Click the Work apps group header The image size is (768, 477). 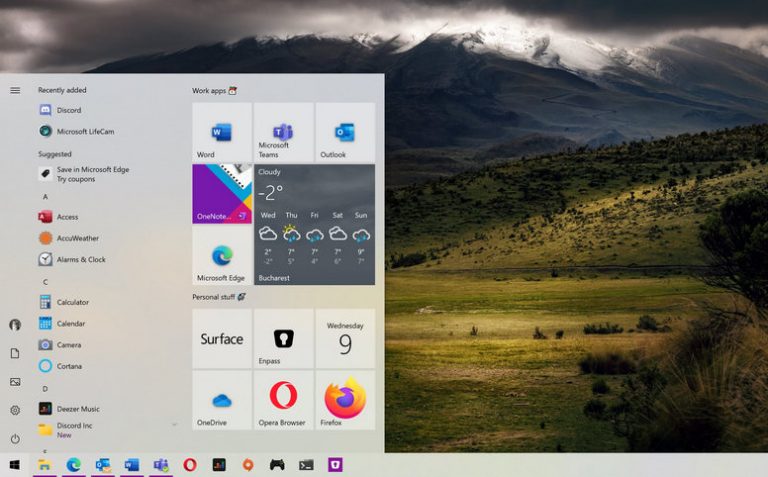click(x=210, y=91)
